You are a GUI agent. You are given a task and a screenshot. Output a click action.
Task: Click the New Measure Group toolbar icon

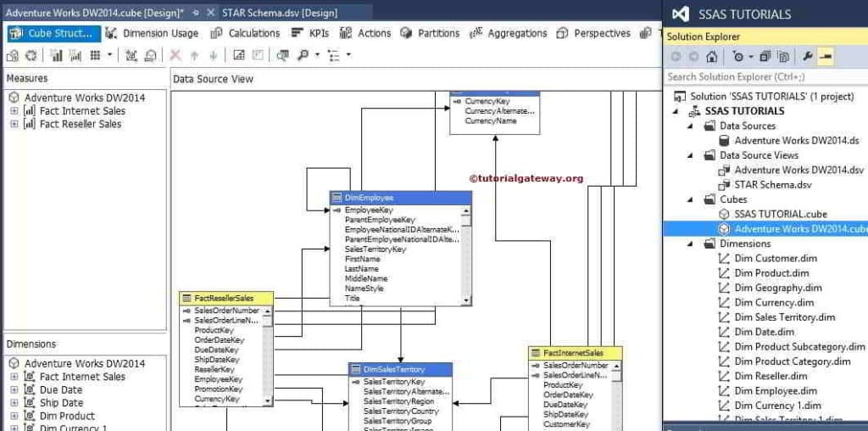point(75,55)
